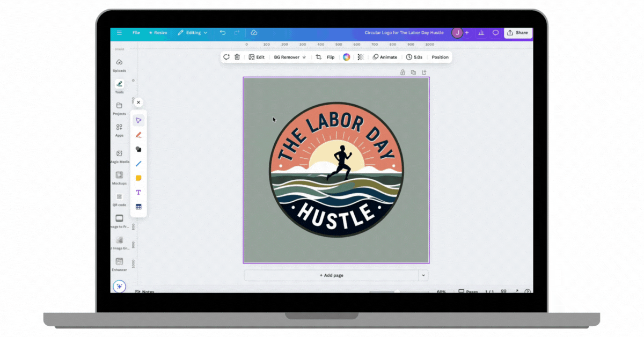Open the grid view icon
The height and width of the screenshot is (337, 644).
(x=503, y=291)
